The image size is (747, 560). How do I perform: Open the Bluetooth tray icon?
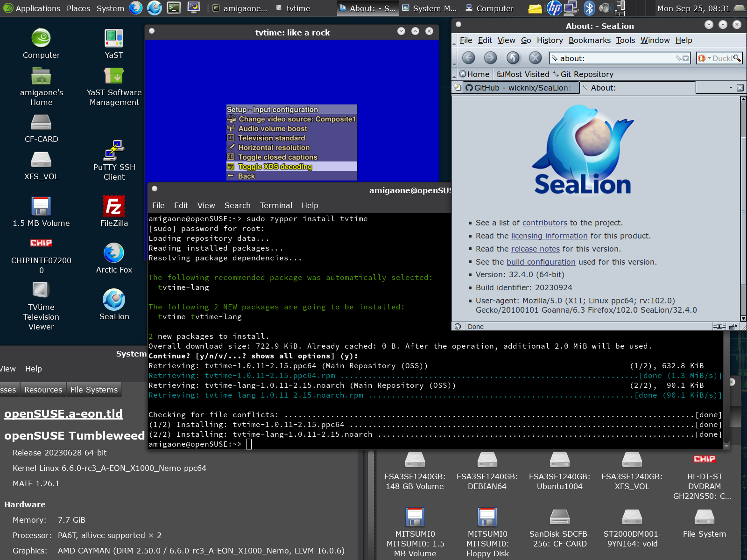(589, 8)
